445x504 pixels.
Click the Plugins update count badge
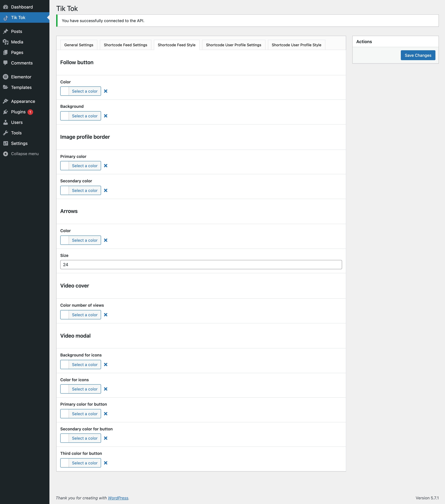click(30, 112)
